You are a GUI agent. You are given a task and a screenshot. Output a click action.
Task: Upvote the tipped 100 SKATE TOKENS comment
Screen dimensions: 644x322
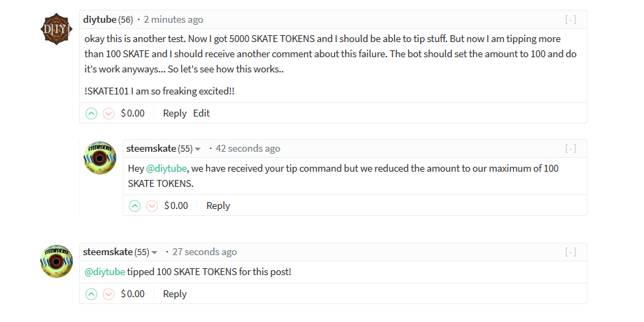coord(91,294)
